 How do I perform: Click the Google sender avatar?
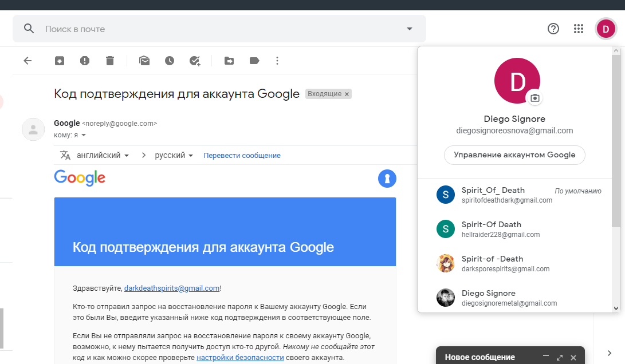coord(33,129)
